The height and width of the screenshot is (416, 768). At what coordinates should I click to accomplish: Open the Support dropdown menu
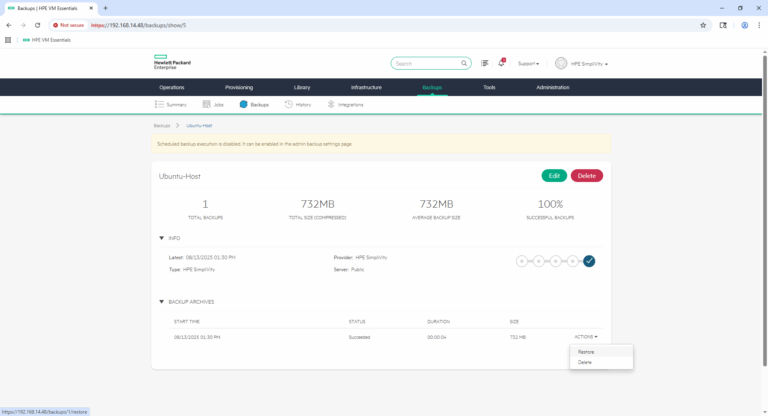tap(528, 63)
